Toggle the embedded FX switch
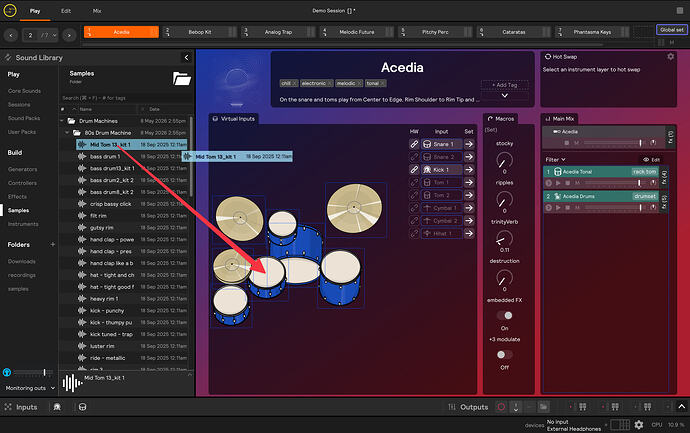This screenshot has width=690, height=433. click(504, 316)
